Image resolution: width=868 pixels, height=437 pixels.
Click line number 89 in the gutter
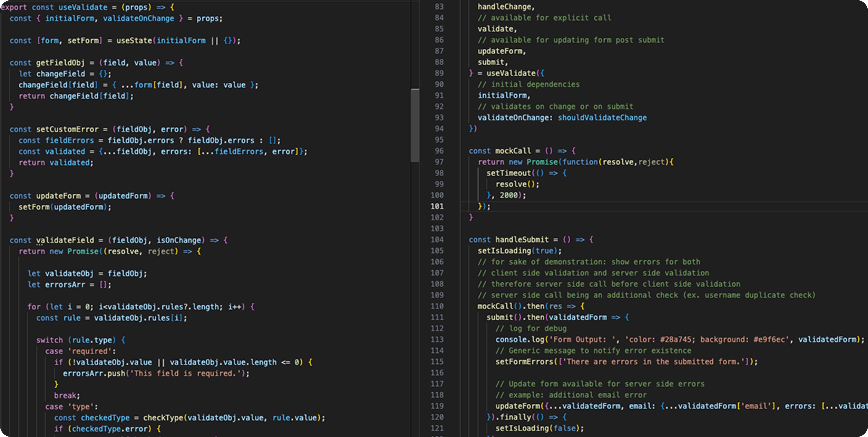(439, 73)
